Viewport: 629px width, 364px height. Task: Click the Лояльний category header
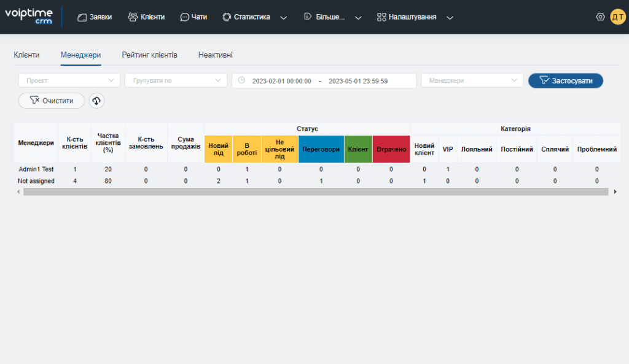[477, 149]
